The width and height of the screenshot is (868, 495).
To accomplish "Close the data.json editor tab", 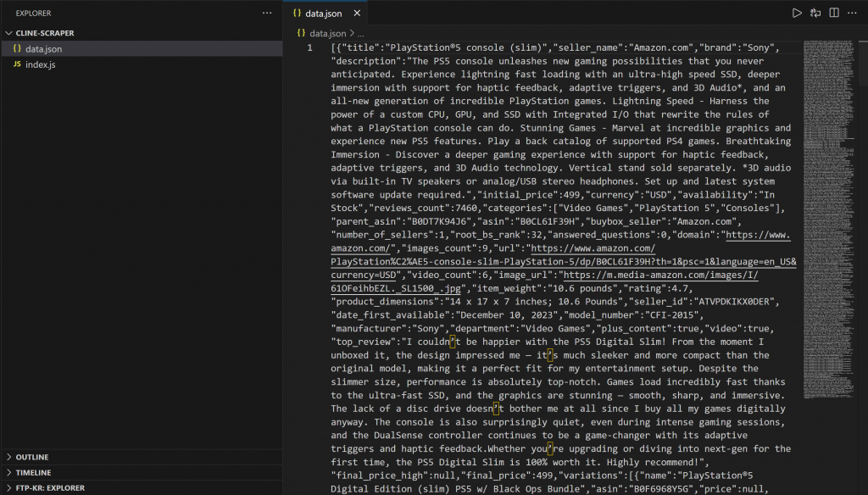I will coord(357,14).
